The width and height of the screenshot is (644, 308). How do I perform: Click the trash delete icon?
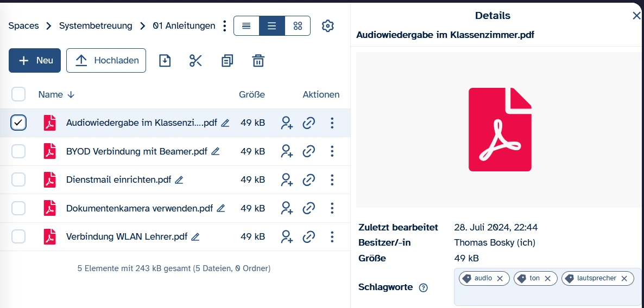[x=258, y=61]
